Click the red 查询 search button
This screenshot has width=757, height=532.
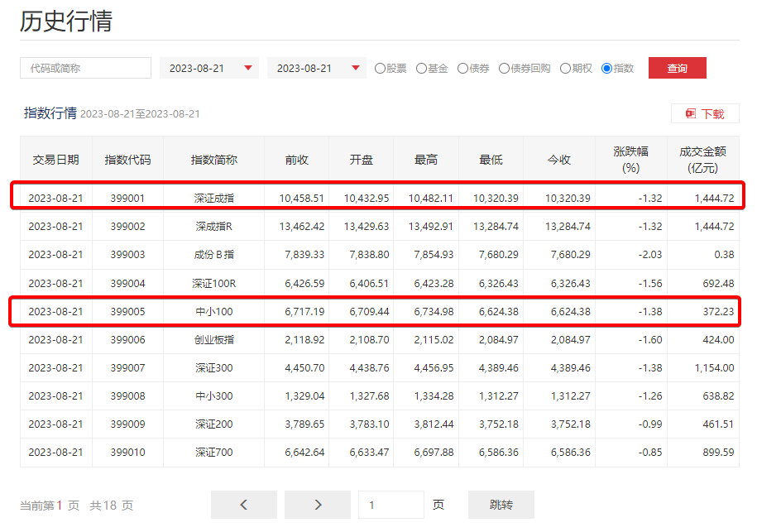tap(677, 68)
